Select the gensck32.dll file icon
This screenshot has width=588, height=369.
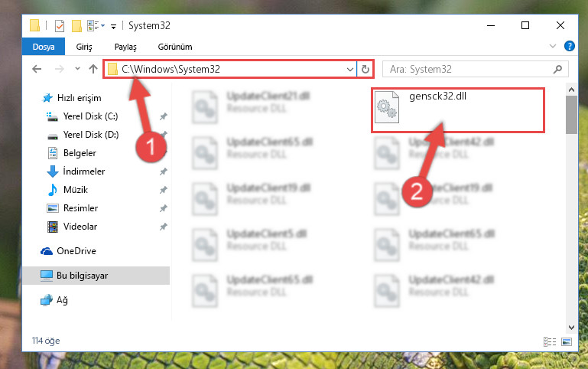pos(387,107)
